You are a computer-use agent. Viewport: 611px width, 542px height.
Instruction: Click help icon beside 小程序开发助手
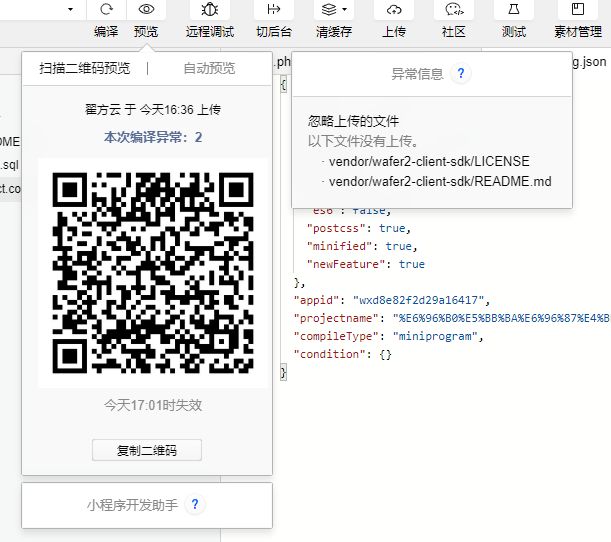tap(195, 504)
